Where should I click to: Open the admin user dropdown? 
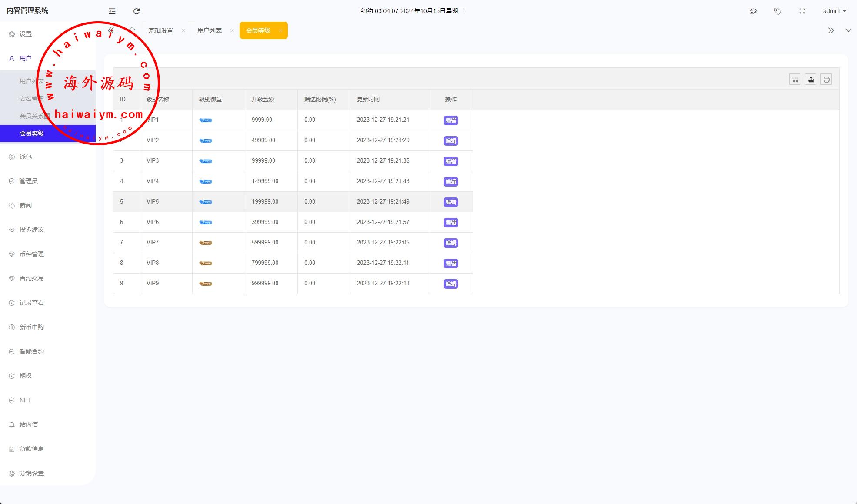tap(834, 11)
